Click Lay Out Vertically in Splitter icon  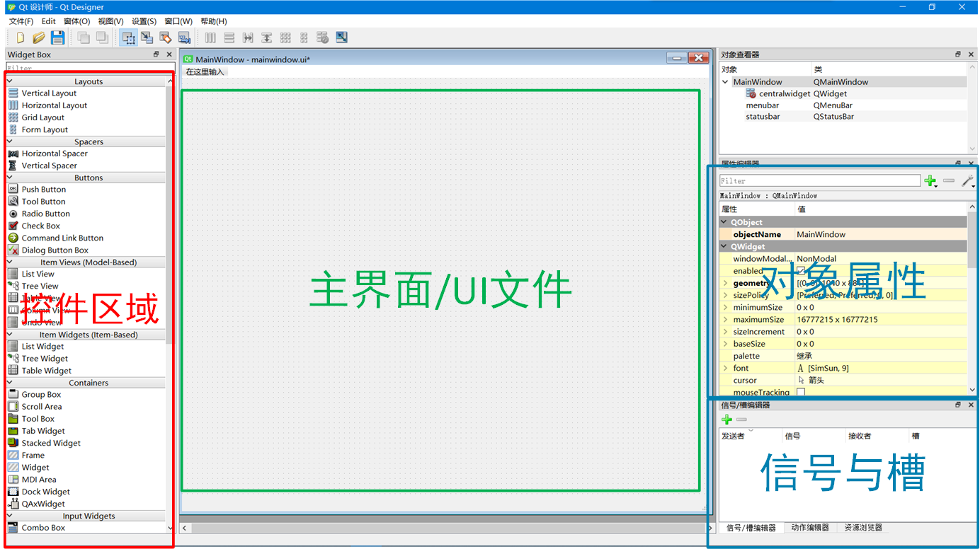[266, 37]
